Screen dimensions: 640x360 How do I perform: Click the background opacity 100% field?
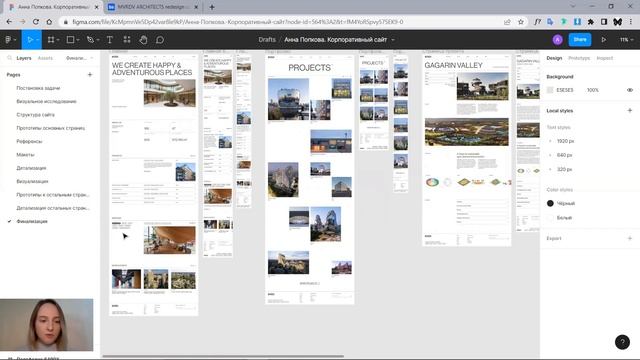pos(593,90)
